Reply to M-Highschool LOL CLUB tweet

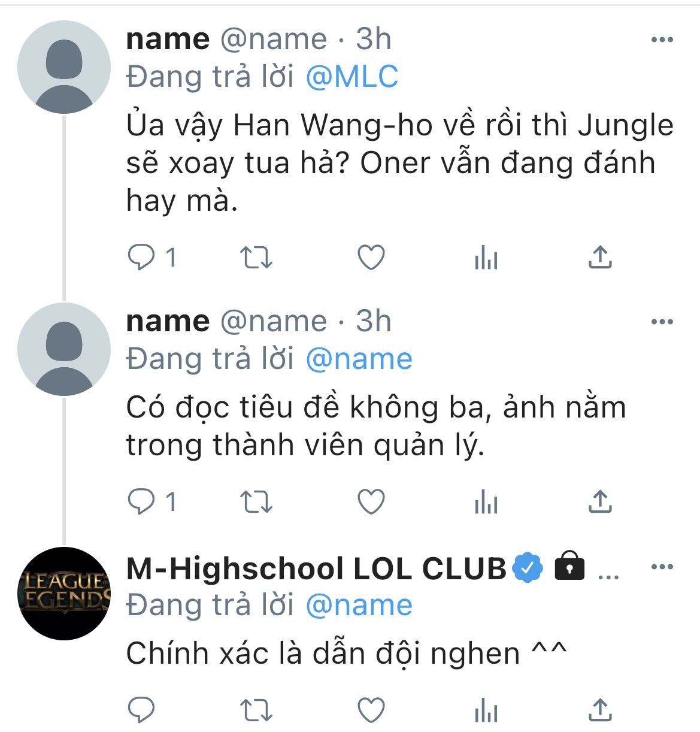[142, 710]
